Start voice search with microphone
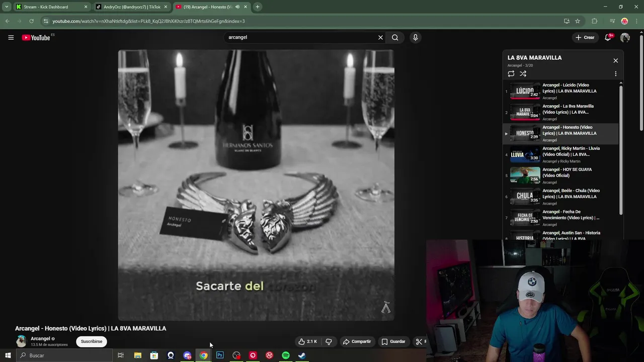 (x=415, y=37)
